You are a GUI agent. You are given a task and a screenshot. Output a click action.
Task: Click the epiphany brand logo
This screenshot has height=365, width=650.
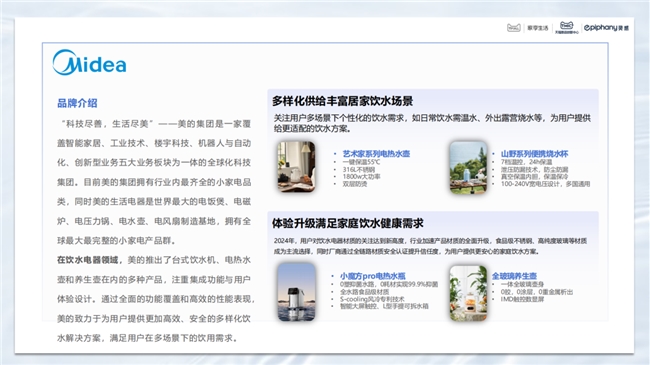pyautogui.click(x=606, y=28)
